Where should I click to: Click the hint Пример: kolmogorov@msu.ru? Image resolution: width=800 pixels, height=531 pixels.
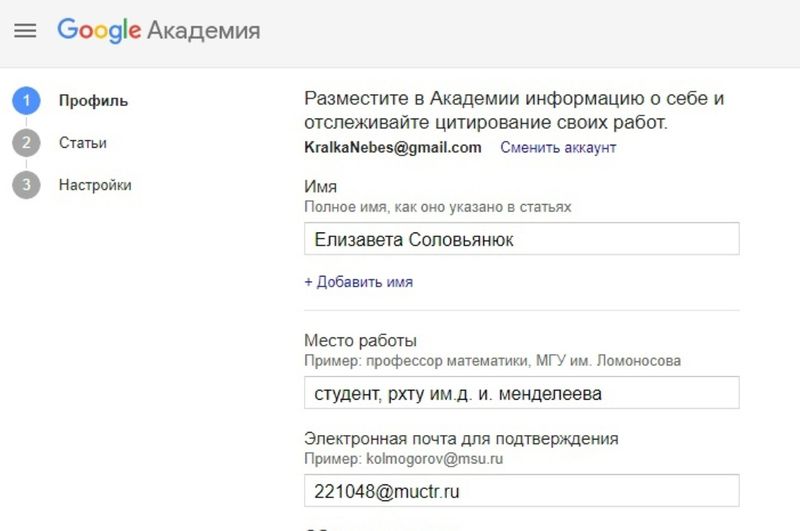click(404, 459)
